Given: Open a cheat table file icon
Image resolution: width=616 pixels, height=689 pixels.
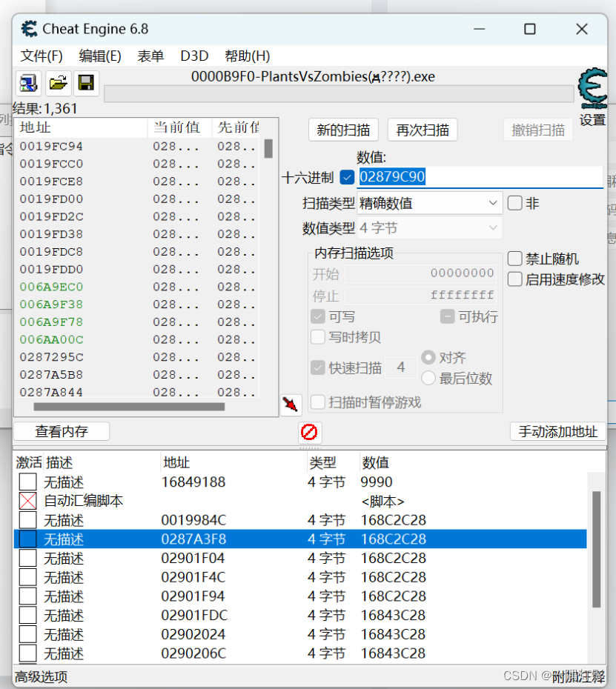Looking at the screenshot, I should pyautogui.click(x=58, y=83).
